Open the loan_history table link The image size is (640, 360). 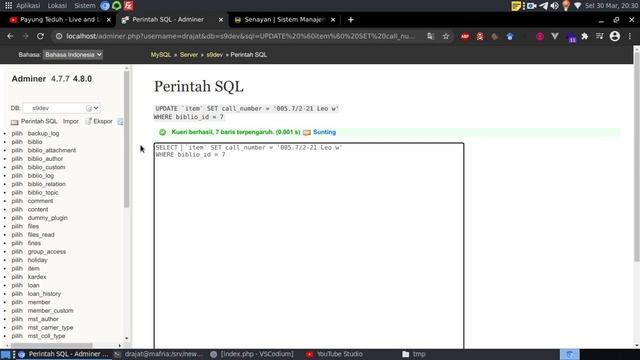[x=44, y=293]
